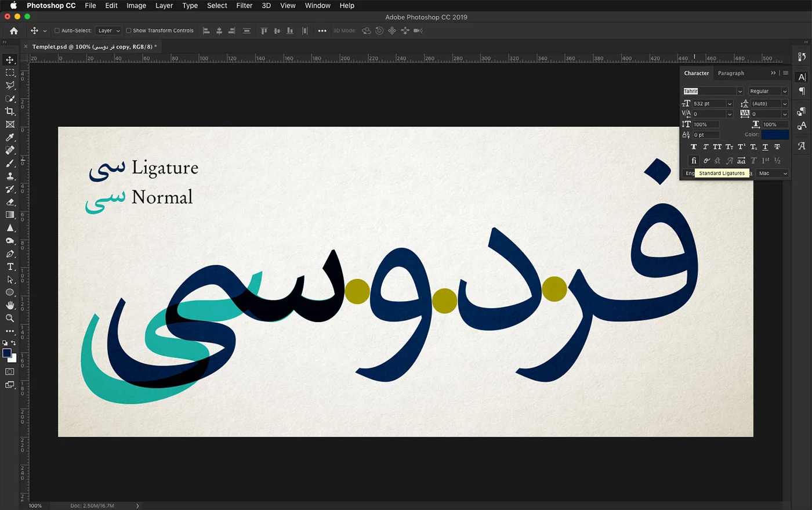The width and height of the screenshot is (812, 510).
Task: Select the Clone Stamp tool
Action: click(10, 176)
